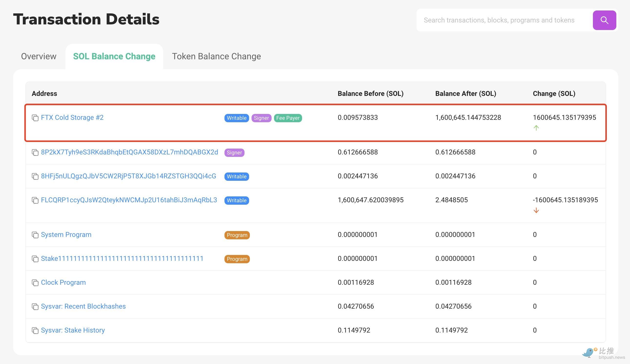Open the FTX Cold Storage #2 link
Viewport: 630px width, 364px height.
click(72, 118)
